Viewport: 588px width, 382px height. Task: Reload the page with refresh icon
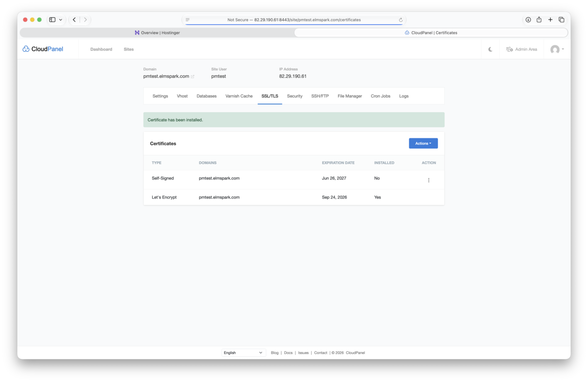click(x=401, y=20)
